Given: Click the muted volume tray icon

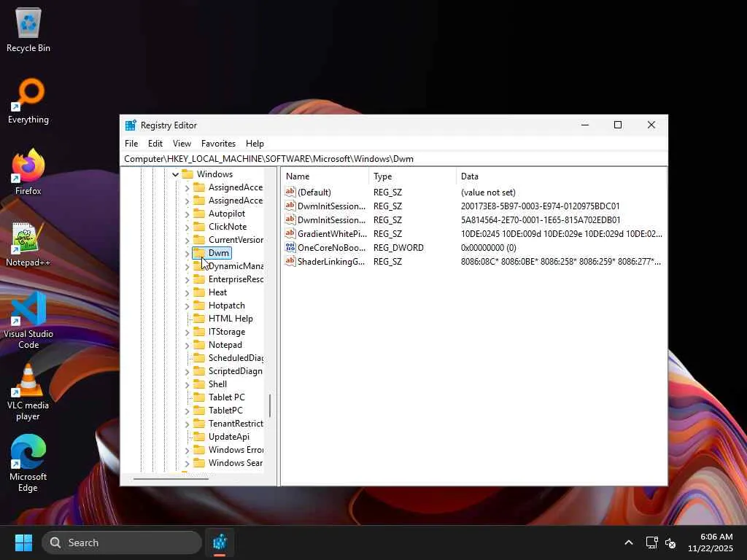Looking at the screenshot, I should click(670, 542).
